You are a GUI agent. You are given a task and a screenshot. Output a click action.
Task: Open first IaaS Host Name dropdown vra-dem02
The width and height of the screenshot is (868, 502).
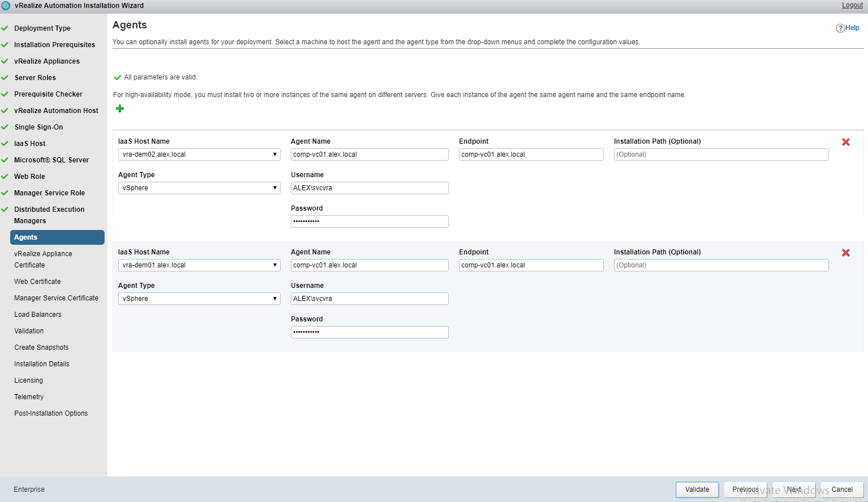coord(199,154)
